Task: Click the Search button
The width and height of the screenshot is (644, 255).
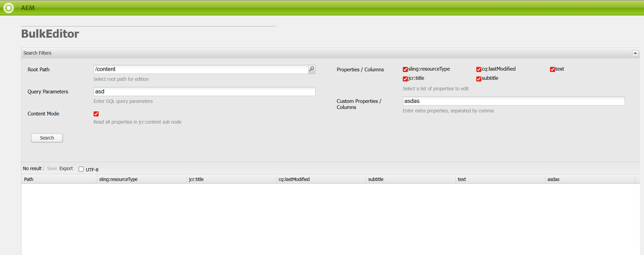Action: [47, 138]
